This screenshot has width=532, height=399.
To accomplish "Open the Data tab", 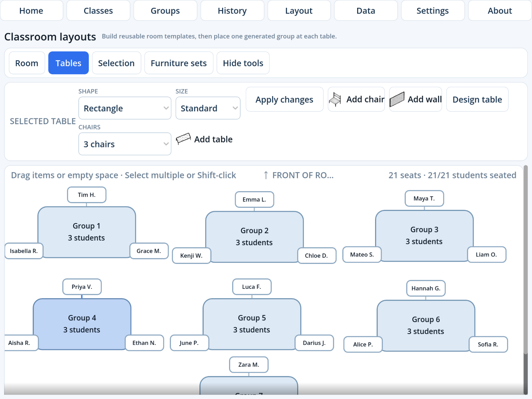I will click(x=366, y=11).
